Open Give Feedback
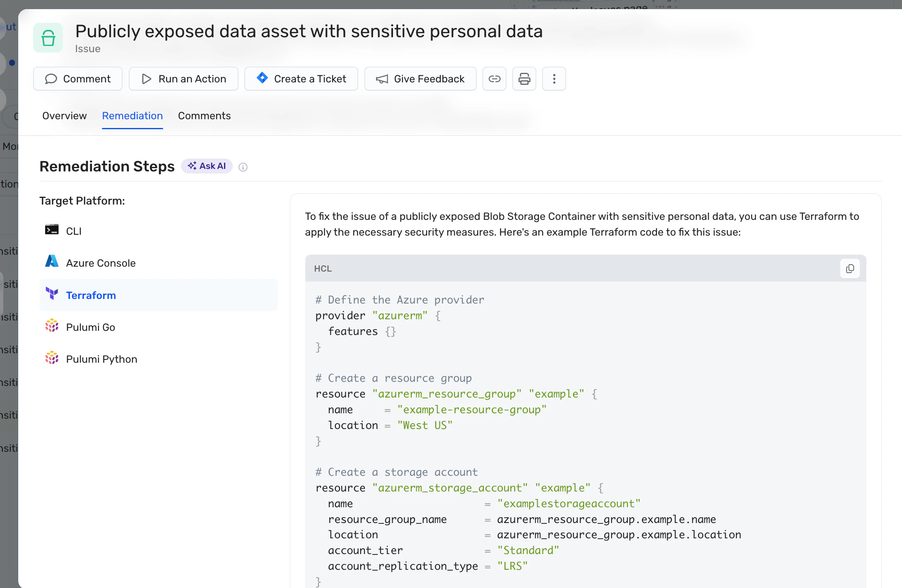 [x=420, y=79]
